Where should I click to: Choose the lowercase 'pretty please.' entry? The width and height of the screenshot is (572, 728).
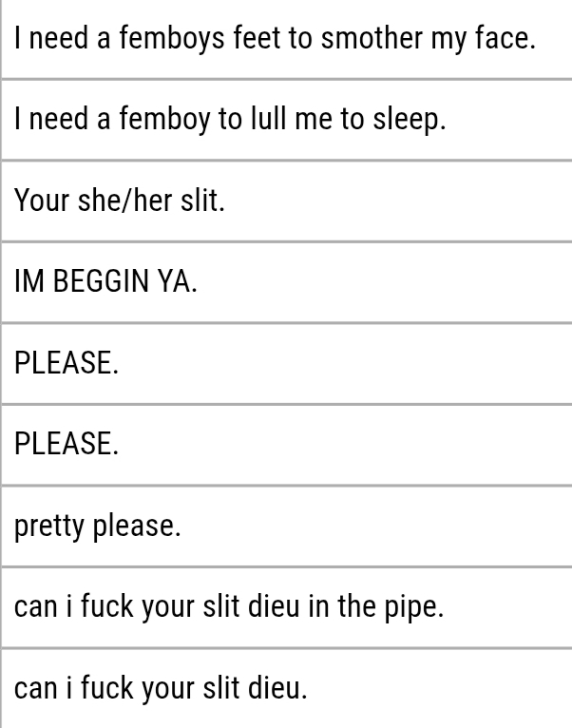[x=285, y=527]
